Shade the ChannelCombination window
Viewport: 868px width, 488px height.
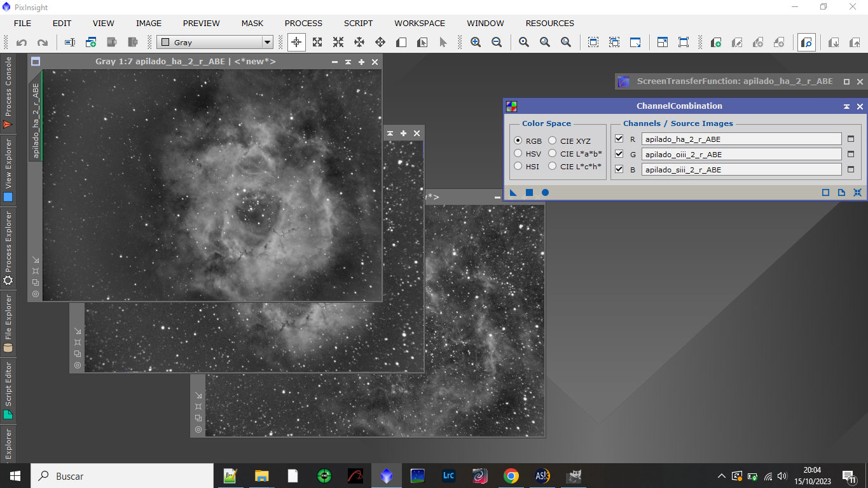847,107
